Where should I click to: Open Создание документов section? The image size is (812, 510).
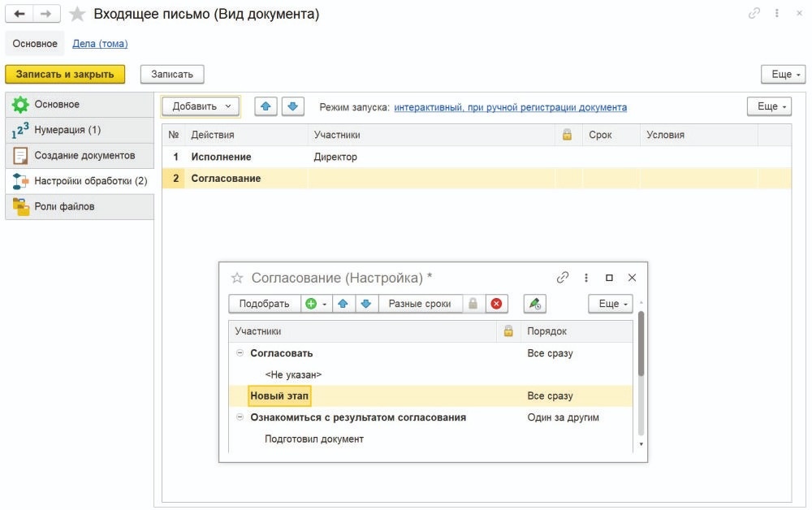point(80,155)
